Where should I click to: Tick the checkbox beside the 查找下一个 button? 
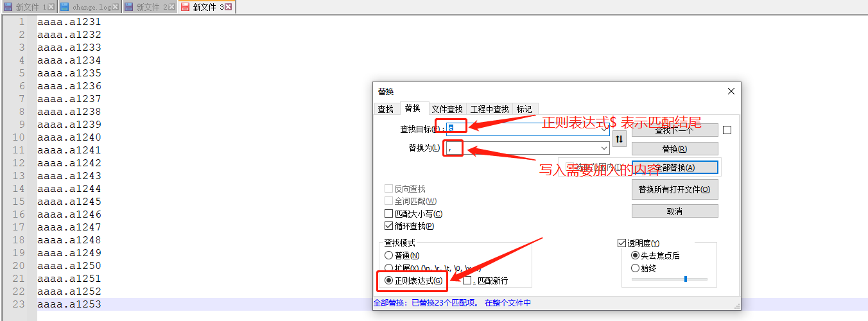click(x=727, y=130)
